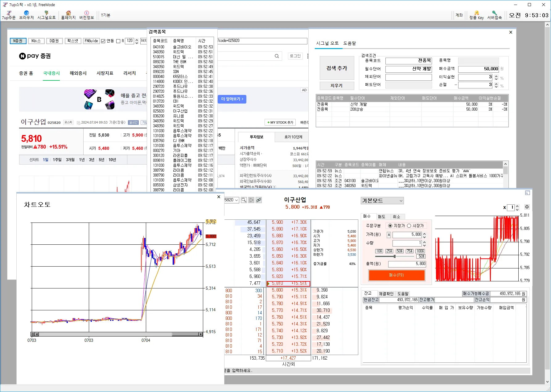Increase the 수량 quantity stepper
The height and width of the screenshot is (392, 551).
click(x=424, y=242)
